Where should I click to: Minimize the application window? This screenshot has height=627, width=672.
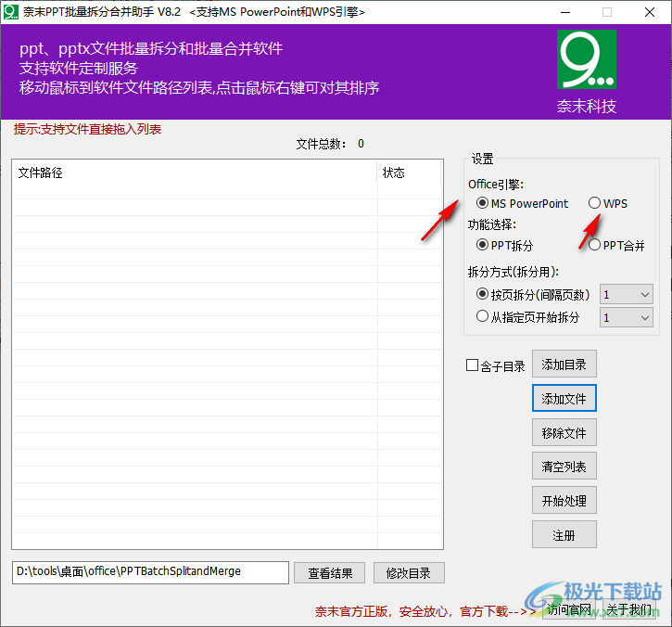[565, 12]
